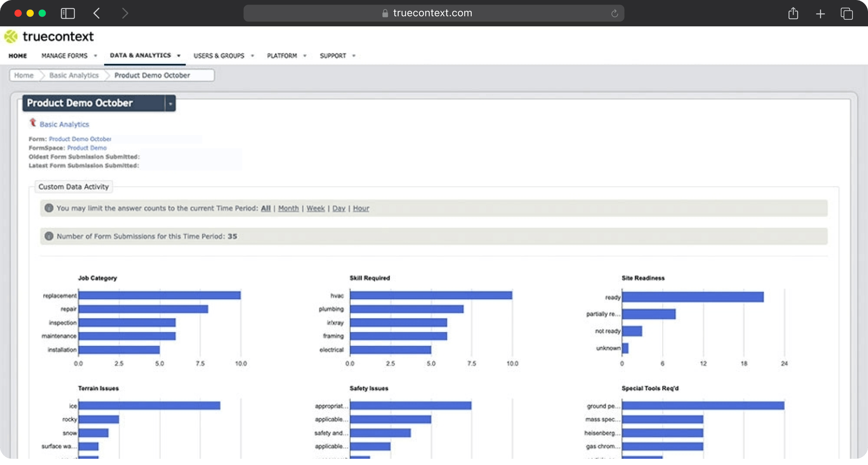Click the replacement bar in Job Category chart
Viewport: 868px width, 465px height.
pos(160,295)
